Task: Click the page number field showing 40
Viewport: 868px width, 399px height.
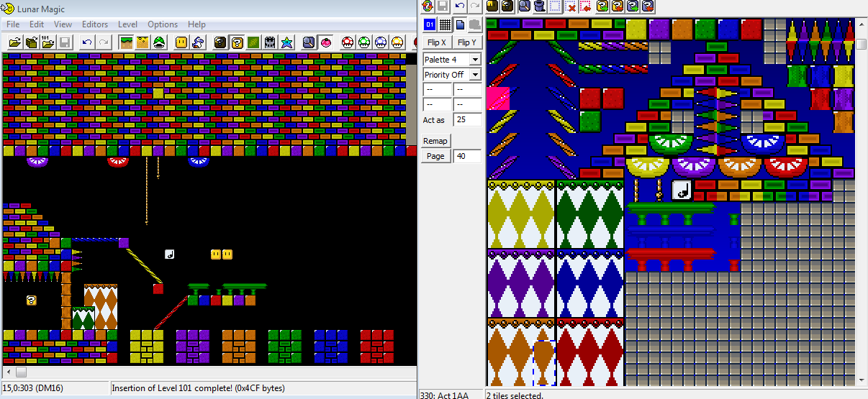Action: click(x=468, y=156)
